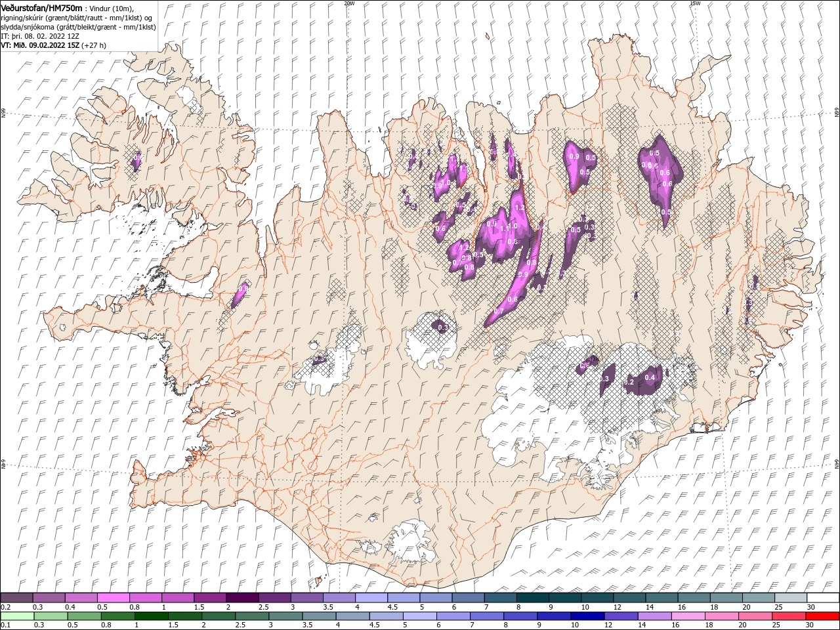Pick the pale lavender 4 swatch, upper legend

click(371, 598)
